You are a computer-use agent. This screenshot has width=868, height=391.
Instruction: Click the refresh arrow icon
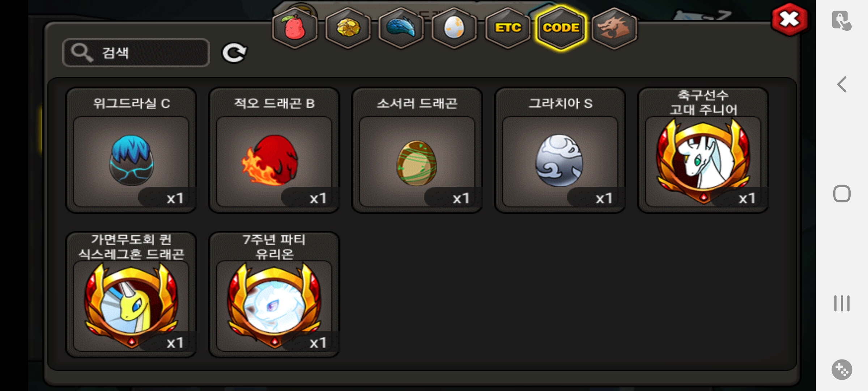tap(234, 53)
